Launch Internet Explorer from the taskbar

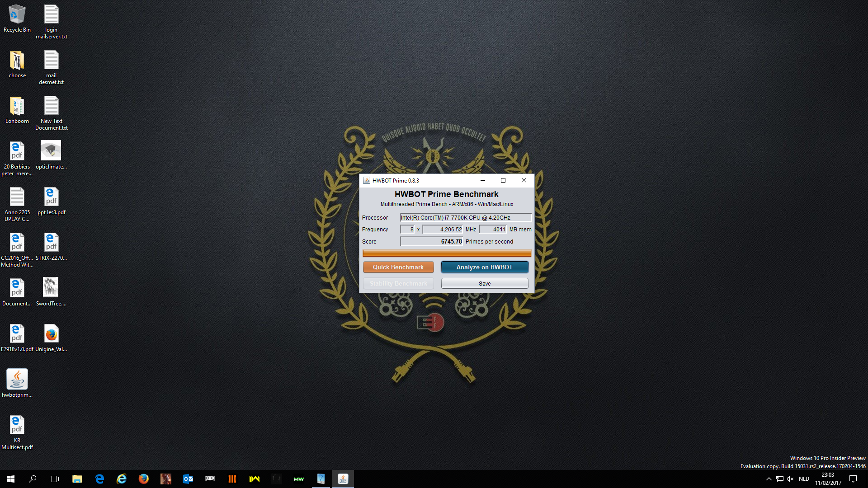click(122, 479)
